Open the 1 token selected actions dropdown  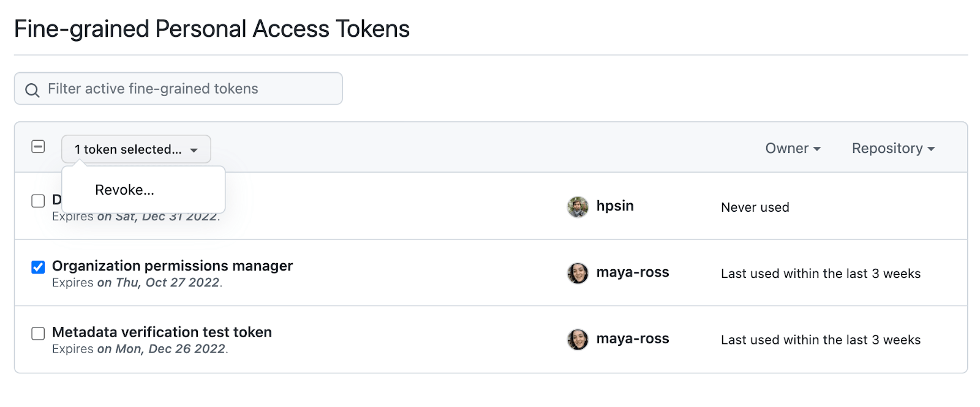pyautogui.click(x=136, y=149)
